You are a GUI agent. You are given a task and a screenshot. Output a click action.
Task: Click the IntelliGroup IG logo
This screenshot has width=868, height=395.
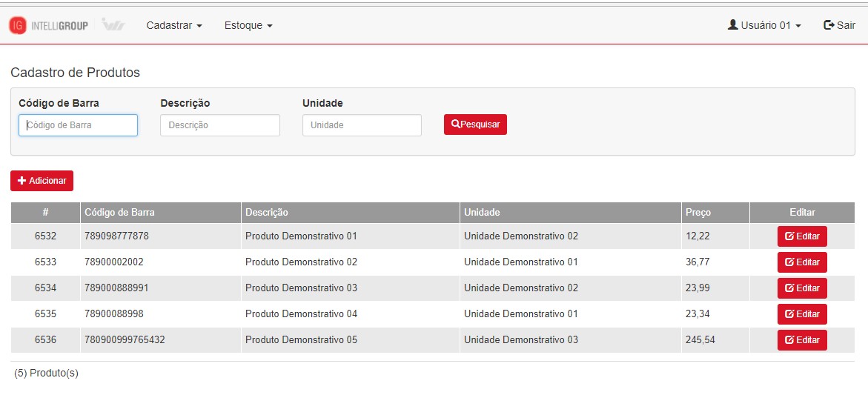(18, 25)
